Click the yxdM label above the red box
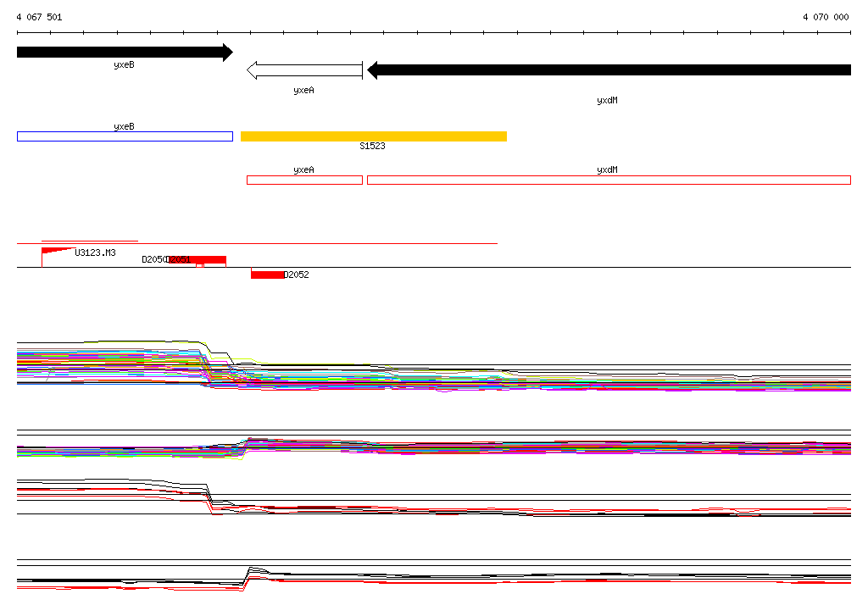868x605 pixels. [x=607, y=170]
